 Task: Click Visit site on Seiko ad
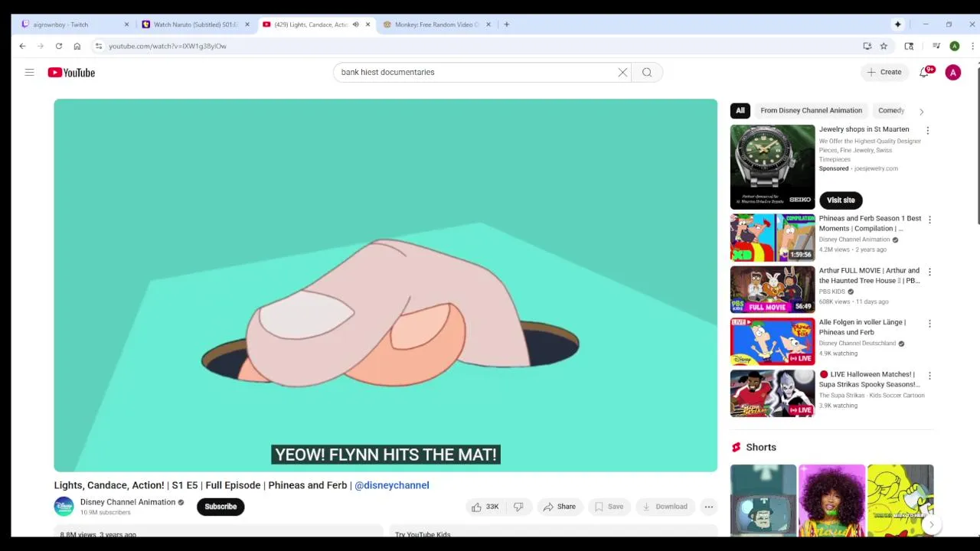click(x=841, y=200)
